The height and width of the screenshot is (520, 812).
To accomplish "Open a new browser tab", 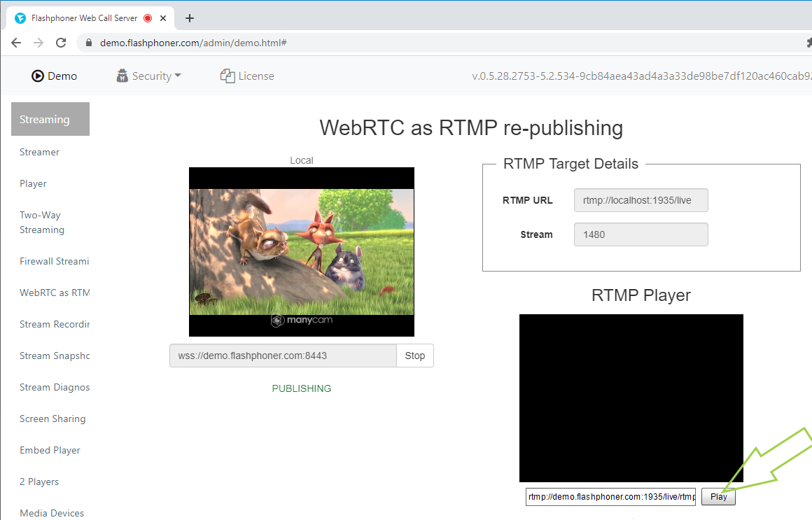I will [x=189, y=18].
